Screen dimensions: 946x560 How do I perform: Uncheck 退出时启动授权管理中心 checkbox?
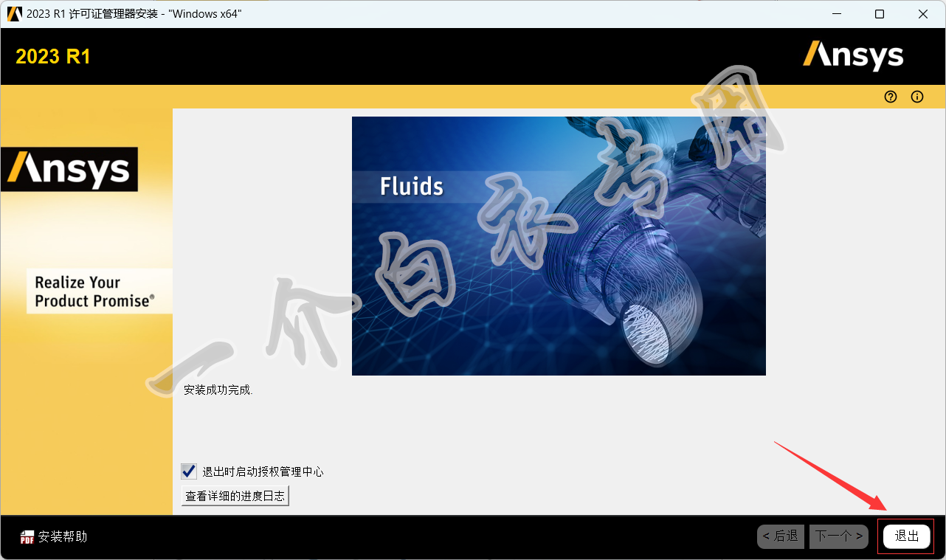(x=189, y=471)
